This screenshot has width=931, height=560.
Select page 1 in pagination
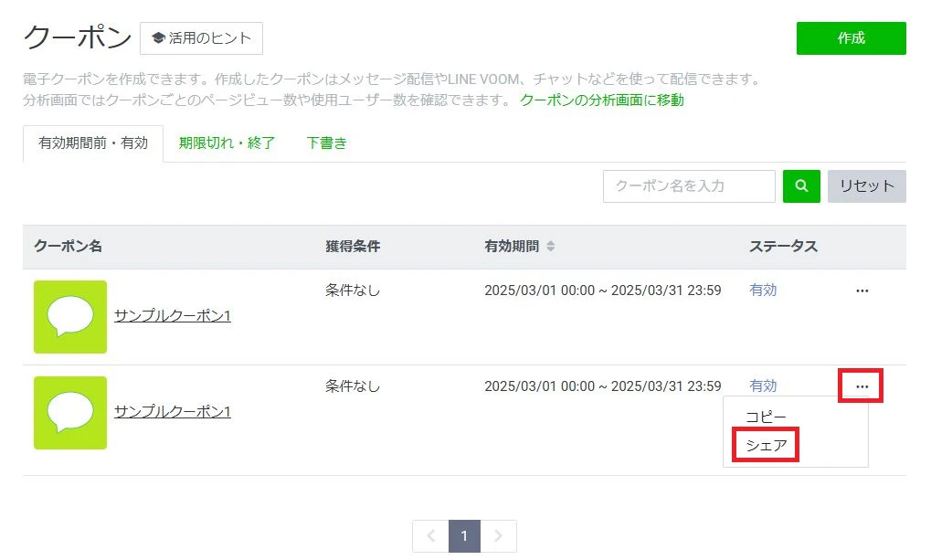pyautogui.click(x=464, y=536)
